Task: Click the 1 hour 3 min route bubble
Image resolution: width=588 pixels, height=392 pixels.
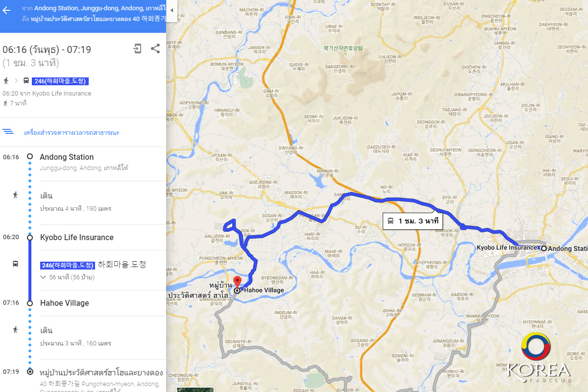Action: (413, 220)
